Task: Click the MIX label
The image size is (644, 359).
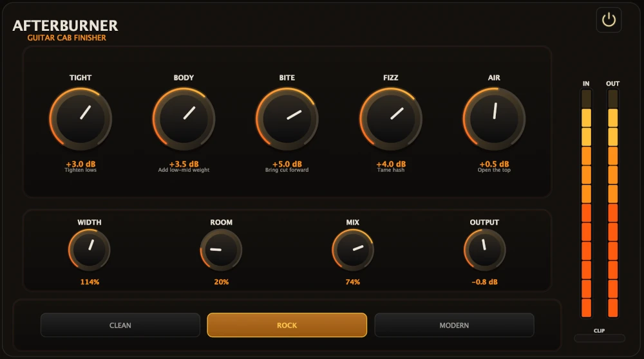Action: (353, 223)
